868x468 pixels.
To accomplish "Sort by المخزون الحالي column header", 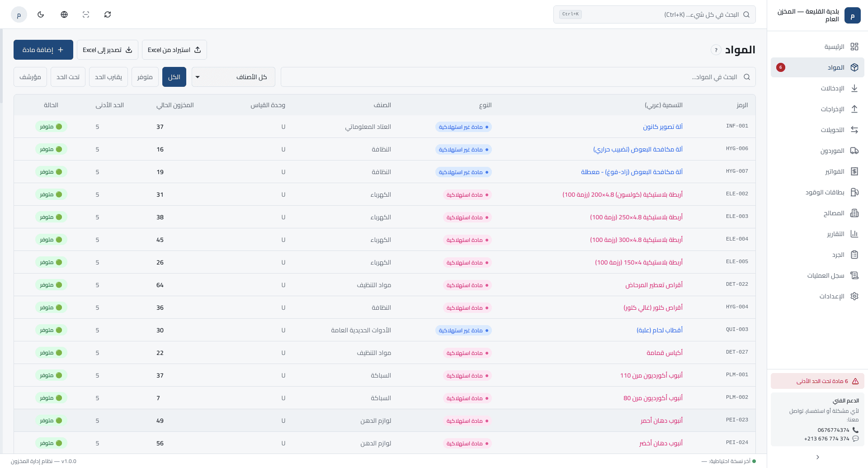I will [175, 105].
